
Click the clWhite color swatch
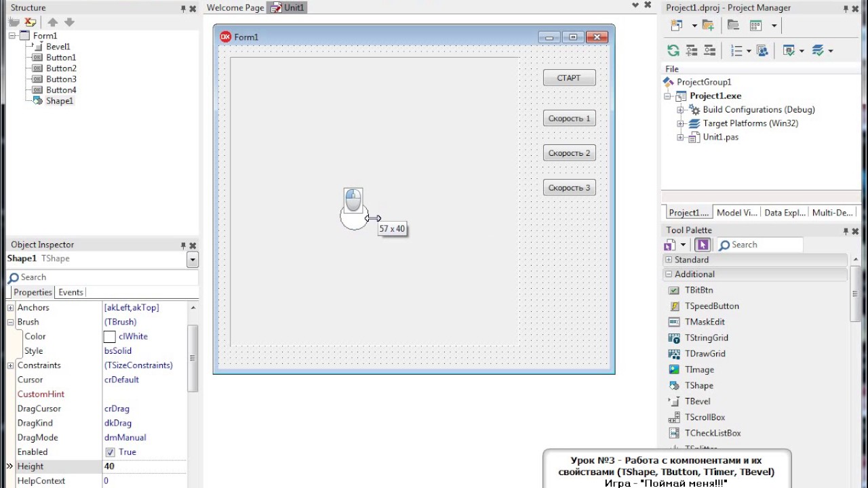[x=109, y=337]
